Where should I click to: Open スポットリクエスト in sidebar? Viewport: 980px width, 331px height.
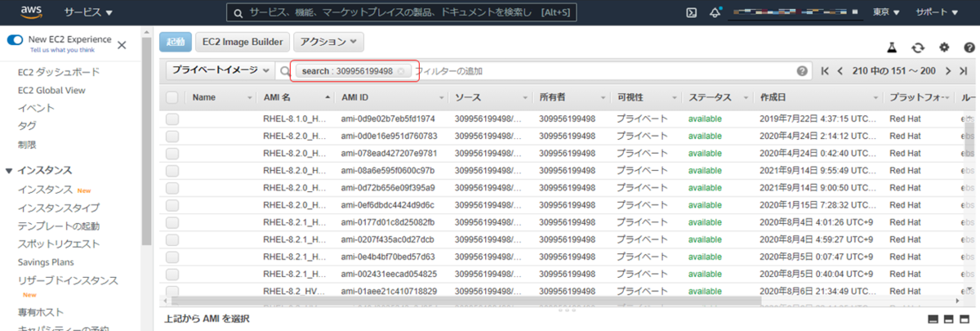pyautogui.click(x=59, y=244)
